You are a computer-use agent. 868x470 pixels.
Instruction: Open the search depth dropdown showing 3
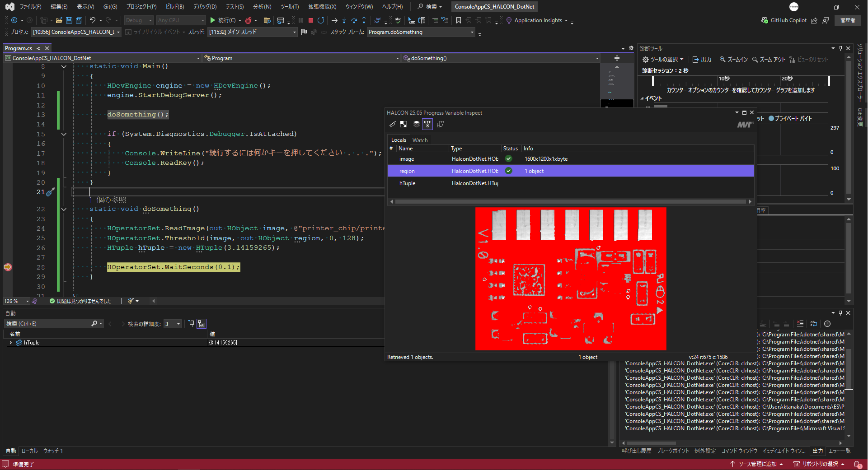(x=178, y=324)
